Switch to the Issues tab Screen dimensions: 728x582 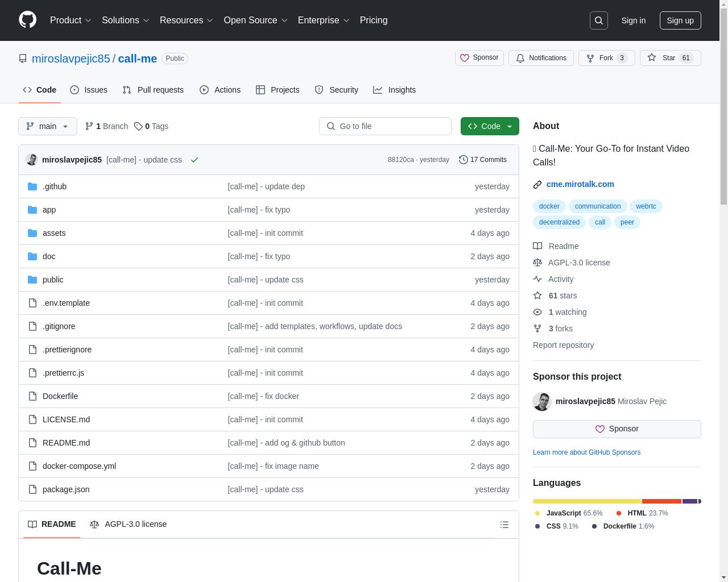pos(89,90)
